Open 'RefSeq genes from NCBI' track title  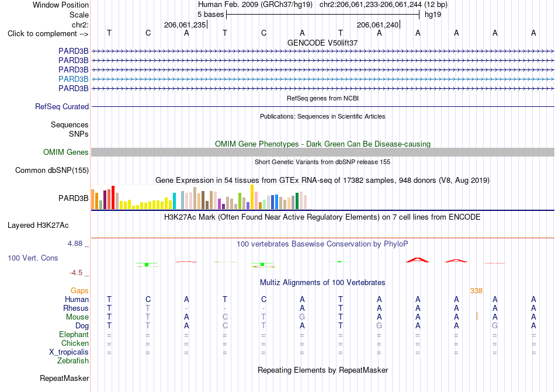point(322,98)
